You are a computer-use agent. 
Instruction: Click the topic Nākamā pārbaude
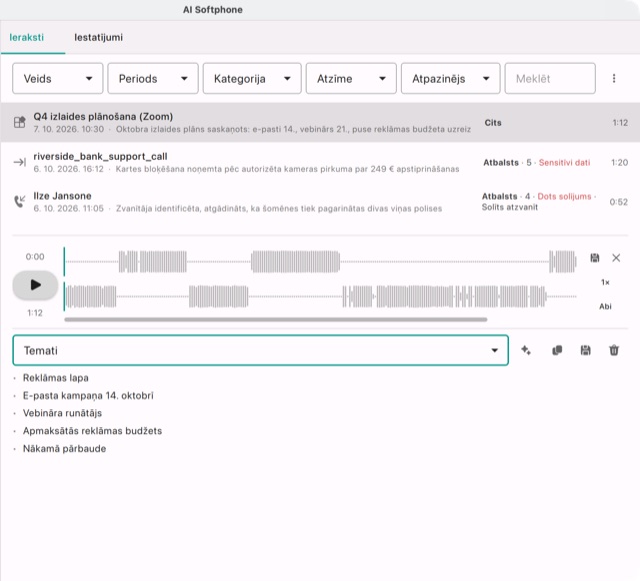click(64, 448)
